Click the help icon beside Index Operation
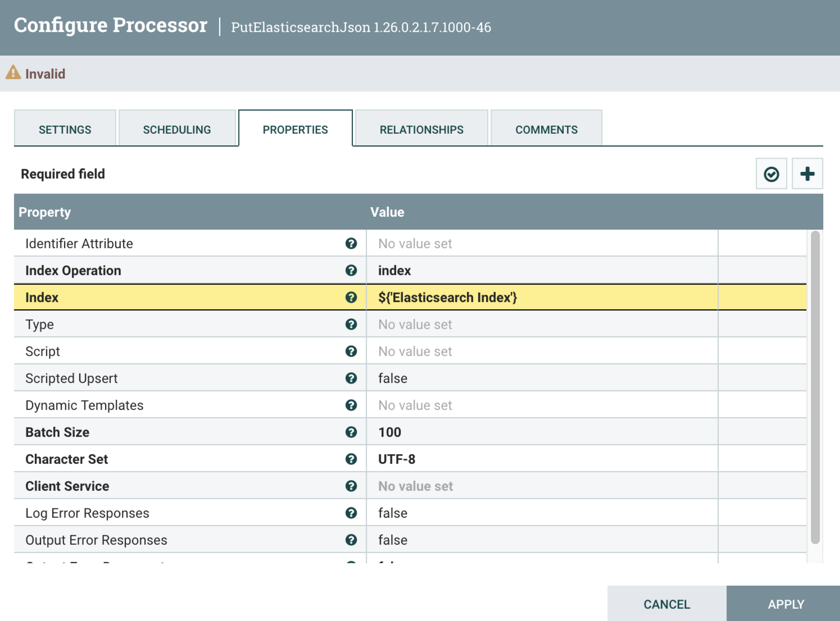840x621 pixels. [x=351, y=271]
